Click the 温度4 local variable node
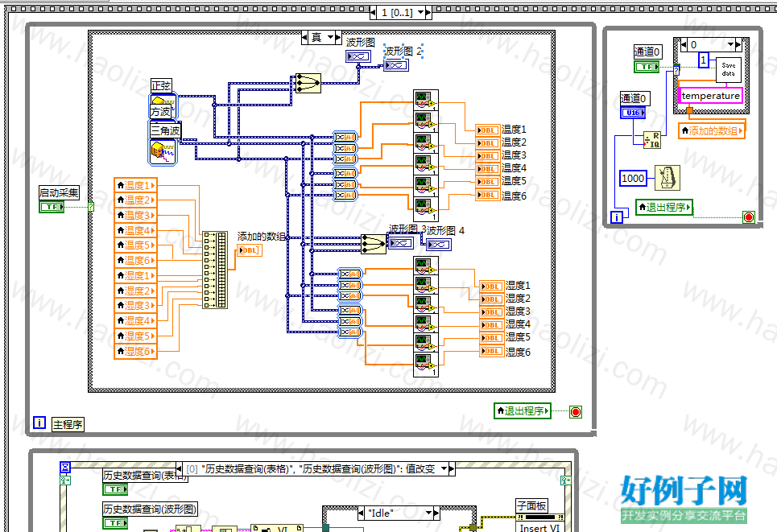The width and height of the screenshot is (777, 532). click(x=135, y=230)
